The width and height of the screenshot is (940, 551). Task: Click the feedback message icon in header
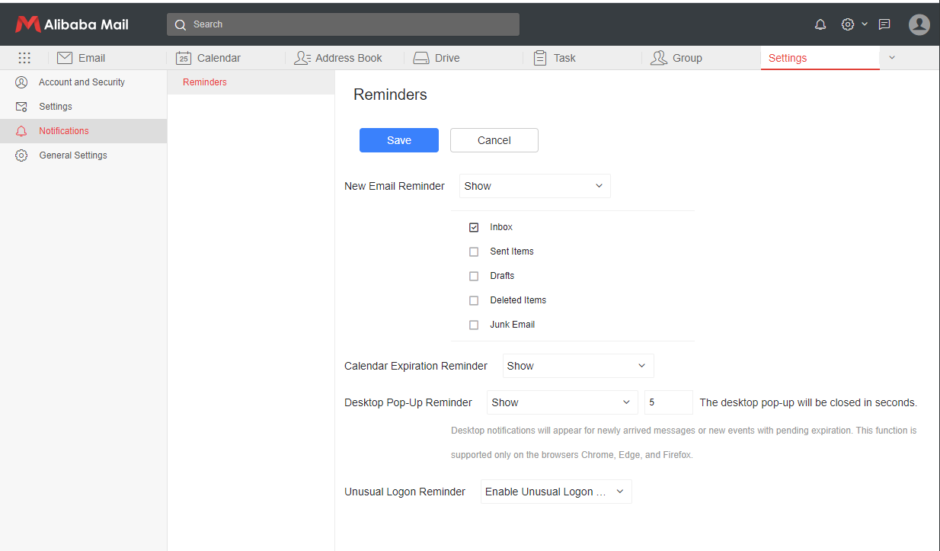(884, 25)
